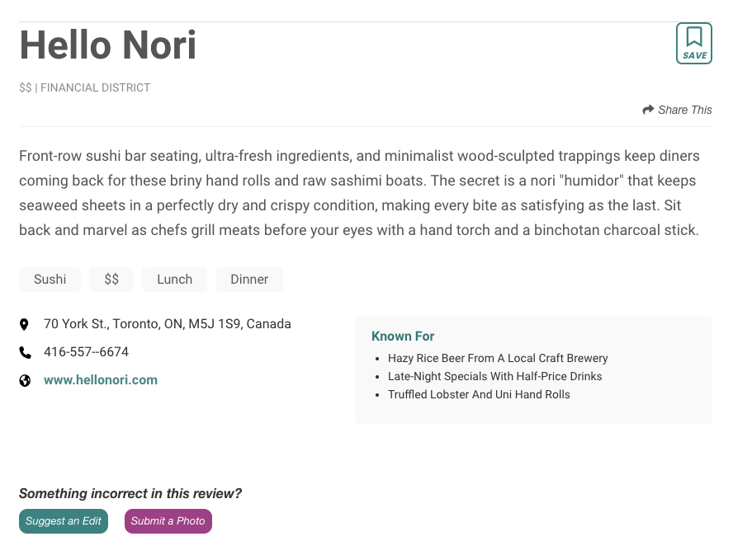Image resolution: width=733 pixels, height=560 pixels.
Task: Click the Known For heading
Action: (x=403, y=336)
